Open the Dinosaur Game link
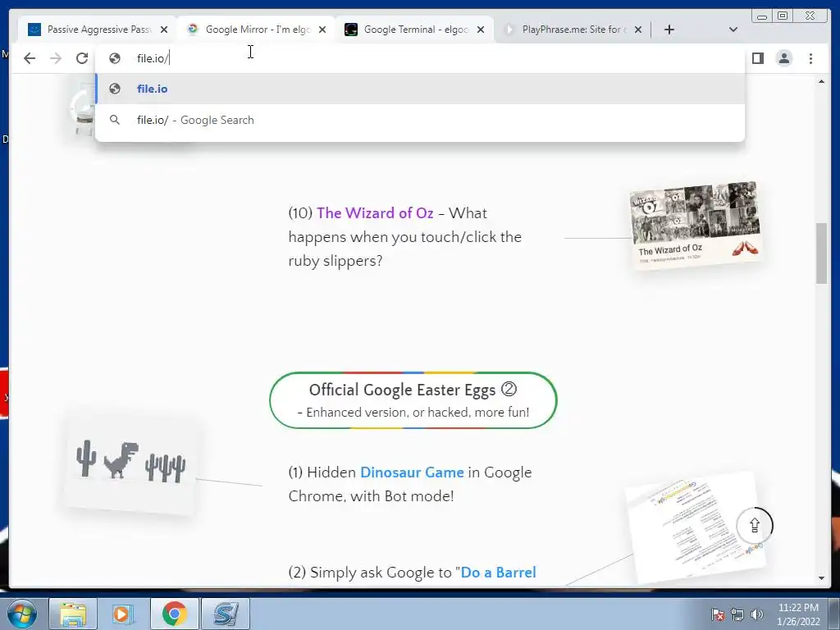 pos(412,472)
